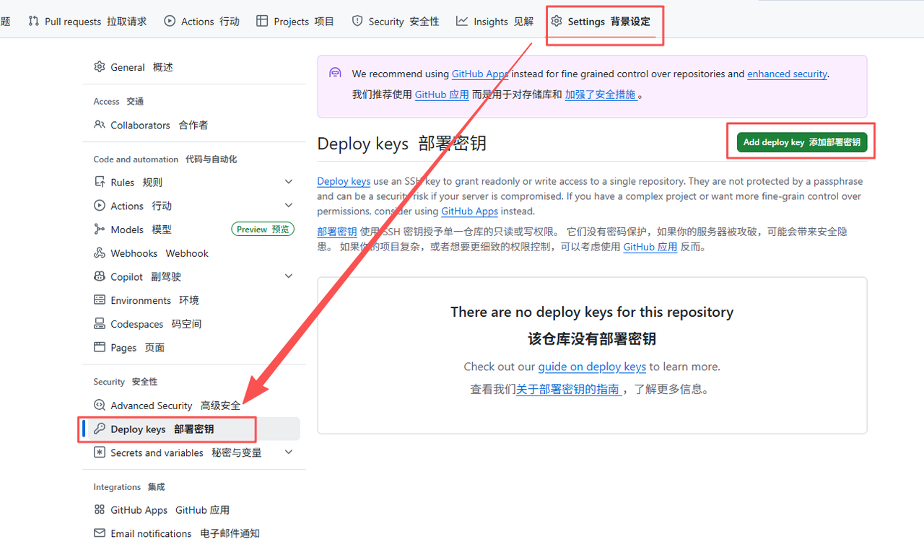The image size is (924, 560).
Task: Click the '部署密钥' link in Chinese description
Action: [337, 232]
